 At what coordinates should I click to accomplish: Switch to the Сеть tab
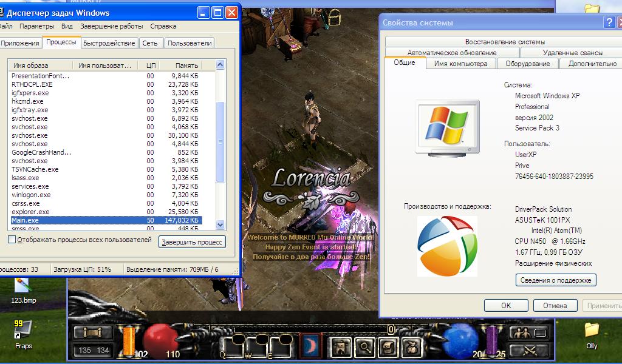pyautogui.click(x=150, y=43)
